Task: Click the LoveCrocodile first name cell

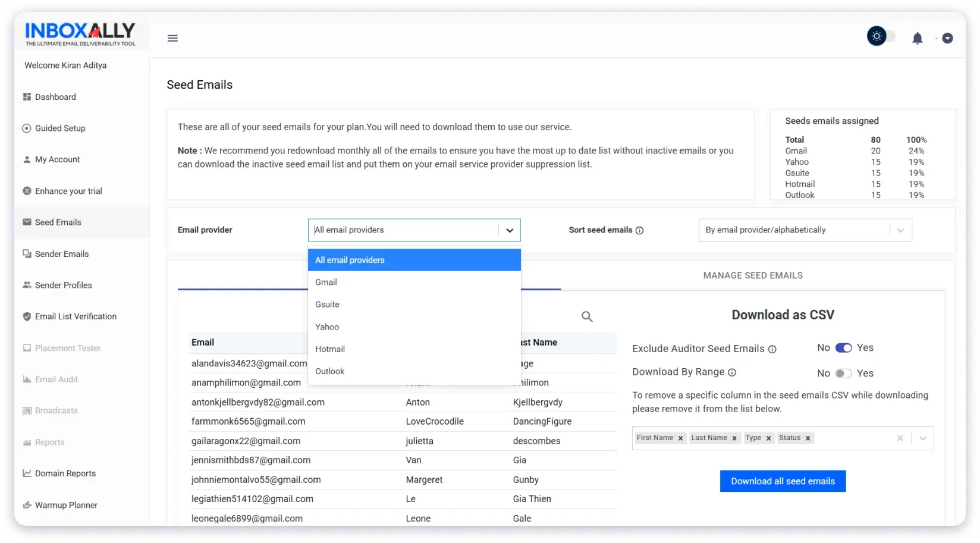Action: pos(435,421)
